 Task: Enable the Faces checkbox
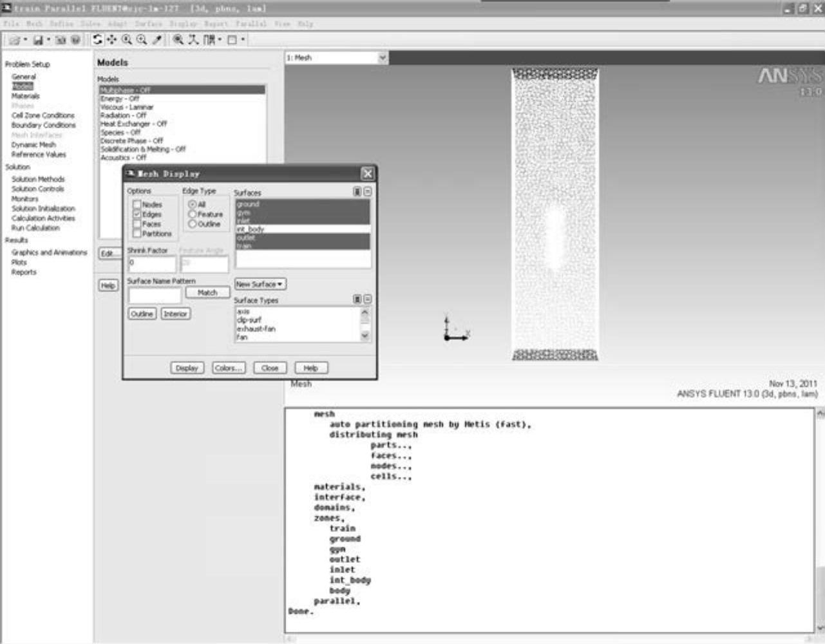click(x=137, y=223)
